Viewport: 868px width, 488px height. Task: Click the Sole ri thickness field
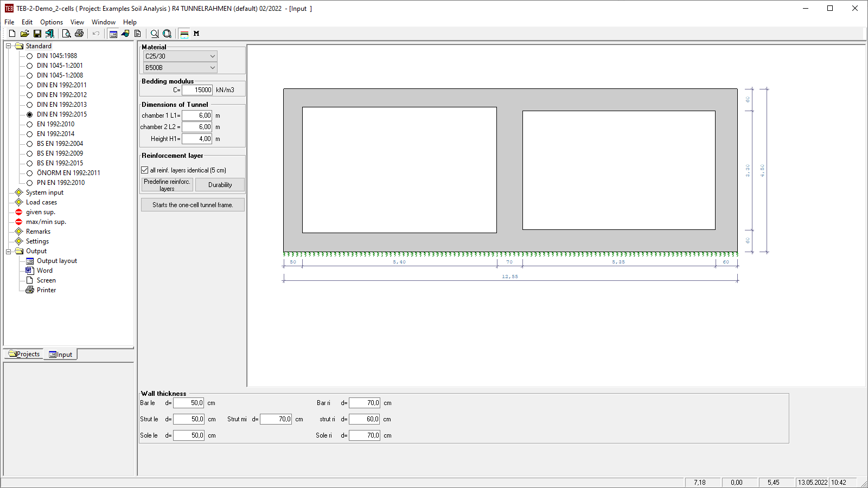[x=365, y=435]
